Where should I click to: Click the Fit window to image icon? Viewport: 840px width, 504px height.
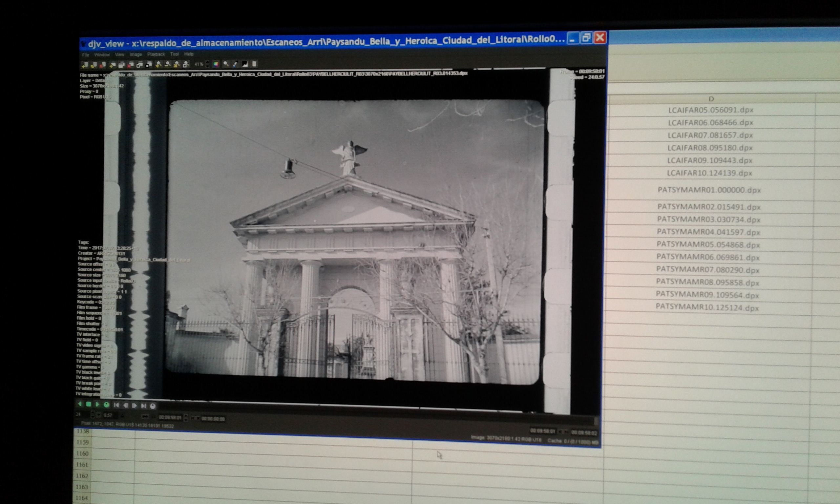pos(139,65)
